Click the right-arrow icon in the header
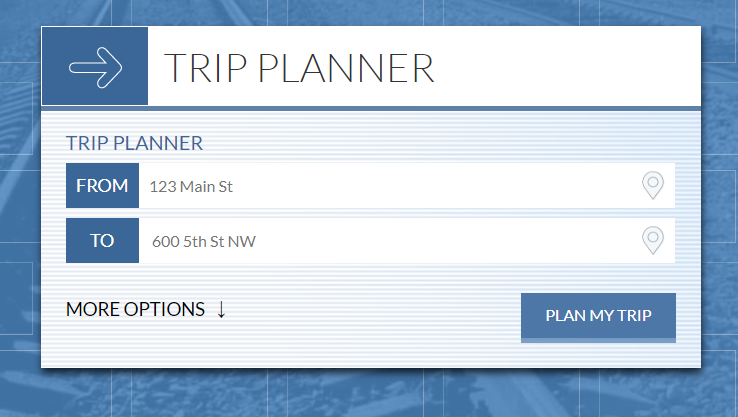The height and width of the screenshot is (417, 738). pyautogui.click(x=95, y=67)
